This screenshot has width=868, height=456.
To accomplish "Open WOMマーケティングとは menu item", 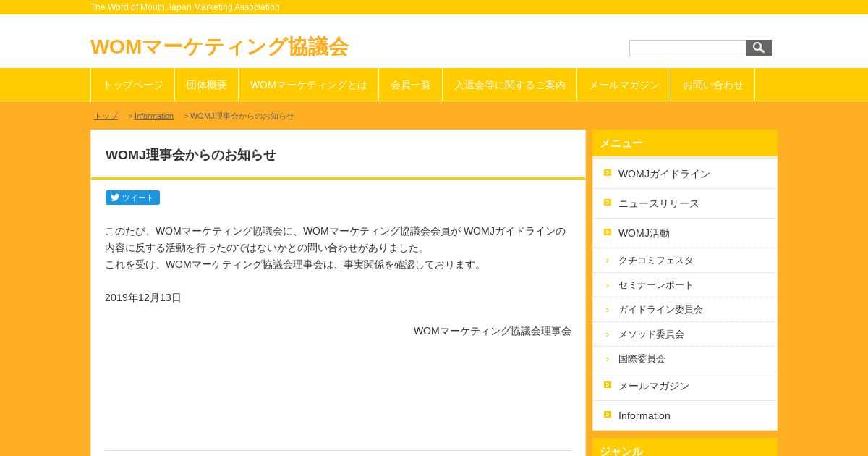I will (x=309, y=85).
